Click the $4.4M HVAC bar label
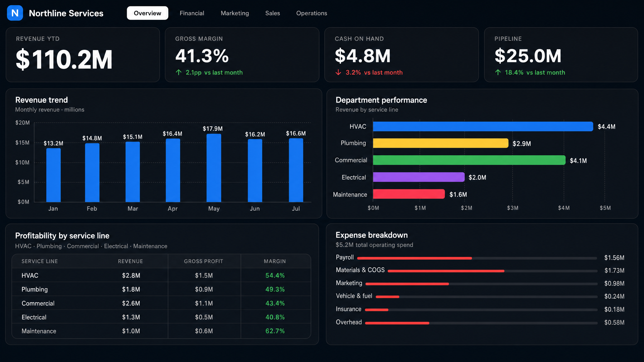644x362 pixels. pos(607,127)
